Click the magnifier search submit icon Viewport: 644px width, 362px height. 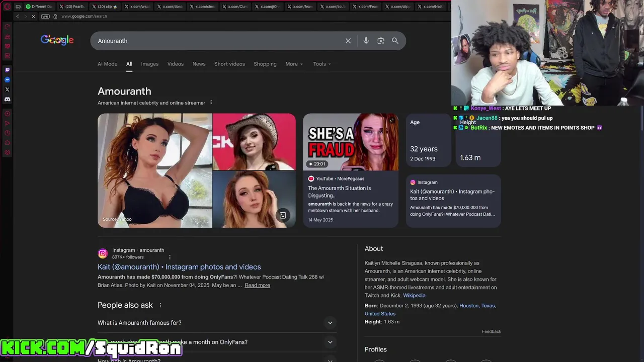pyautogui.click(x=395, y=41)
